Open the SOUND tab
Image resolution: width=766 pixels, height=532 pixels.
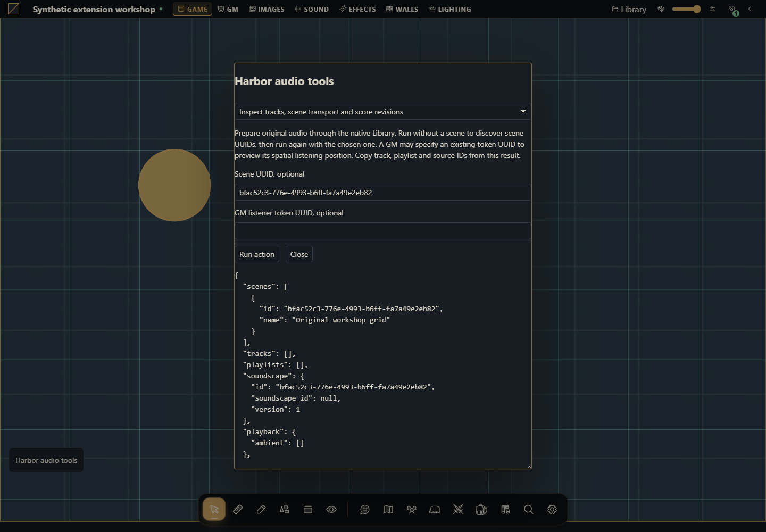pos(312,9)
